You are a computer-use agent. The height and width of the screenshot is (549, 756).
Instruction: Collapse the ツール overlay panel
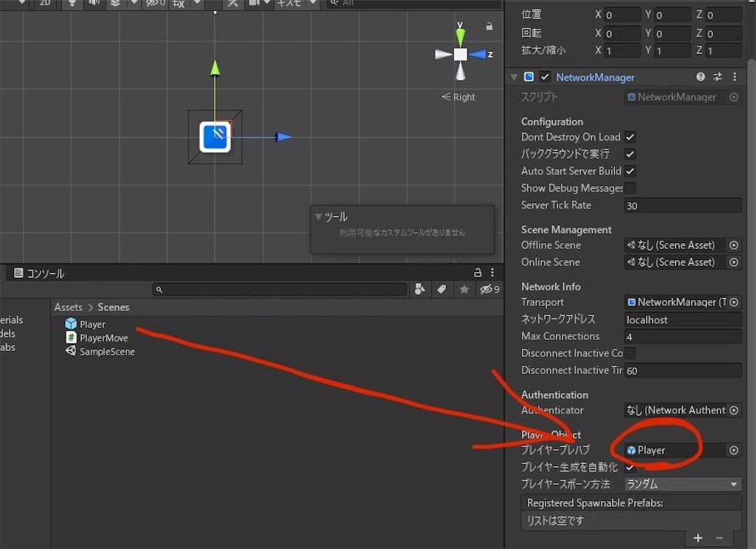(318, 216)
